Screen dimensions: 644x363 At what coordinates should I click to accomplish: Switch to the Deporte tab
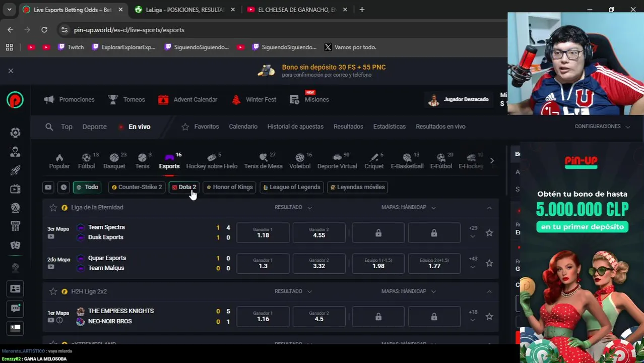[x=94, y=127]
